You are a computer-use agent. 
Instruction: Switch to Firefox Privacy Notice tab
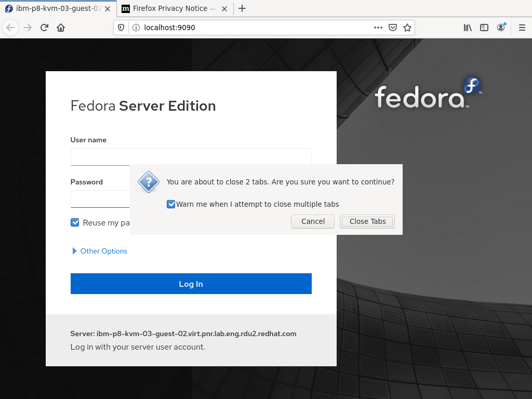point(175,8)
